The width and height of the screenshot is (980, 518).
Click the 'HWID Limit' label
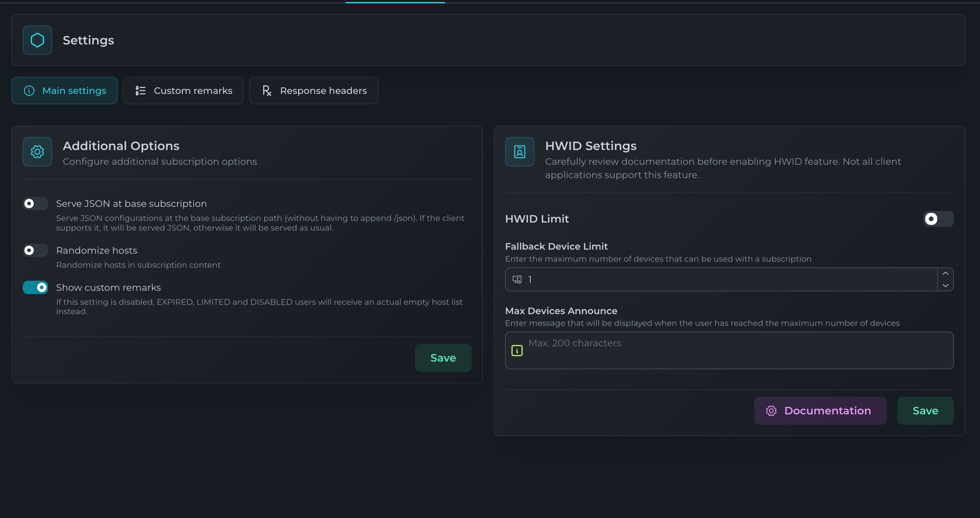[537, 219]
